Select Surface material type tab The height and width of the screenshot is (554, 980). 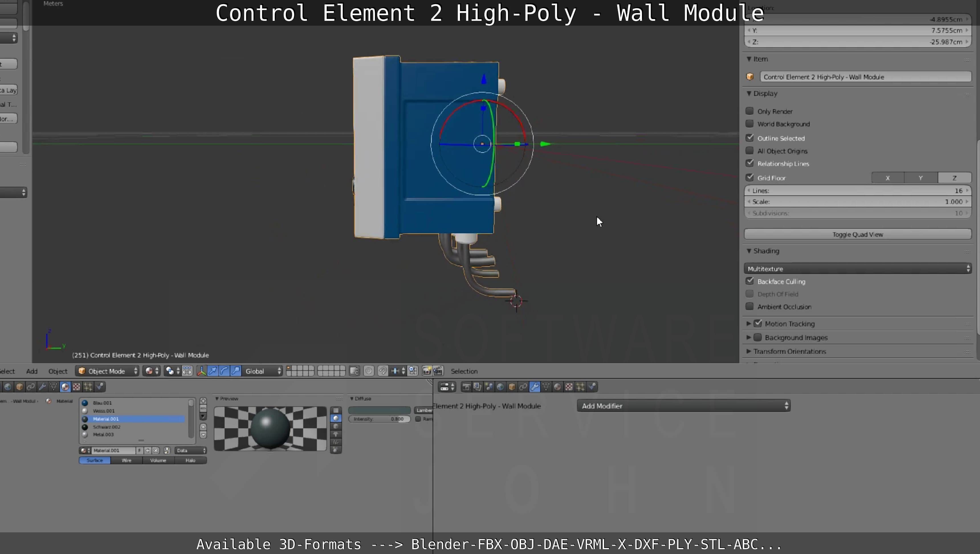point(95,461)
